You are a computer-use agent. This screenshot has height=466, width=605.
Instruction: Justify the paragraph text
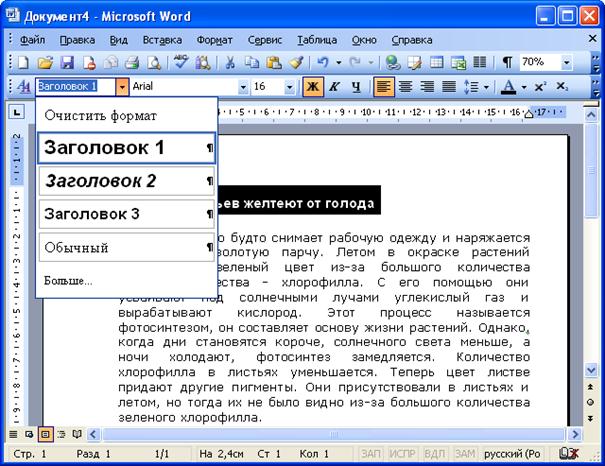[x=449, y=86]
